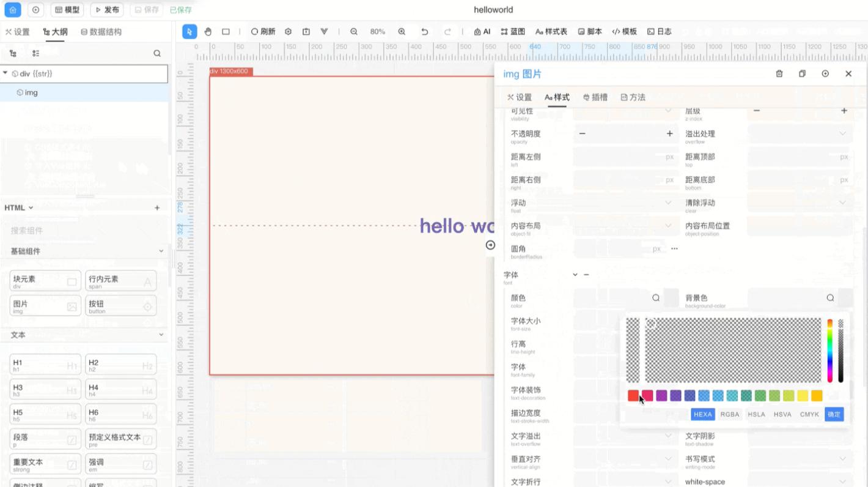The image size is (868, 487).
Task: Choose the rectangle frame tool
Action: pos(226,32)
